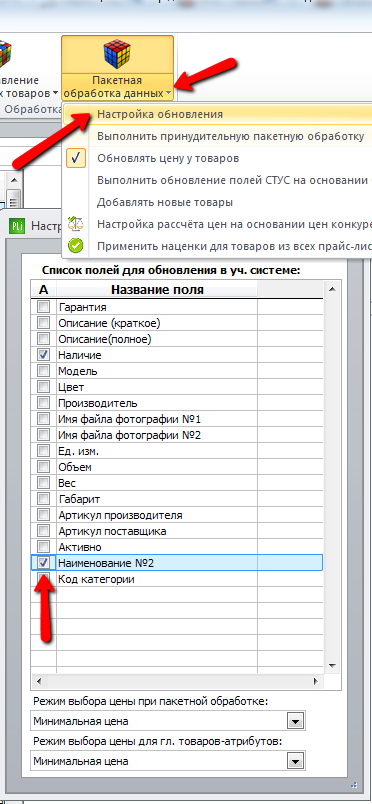The width and height of the screenshot is (372, 804).
Task: Enable the Габарит checkbox
Action: click(44, 499)
